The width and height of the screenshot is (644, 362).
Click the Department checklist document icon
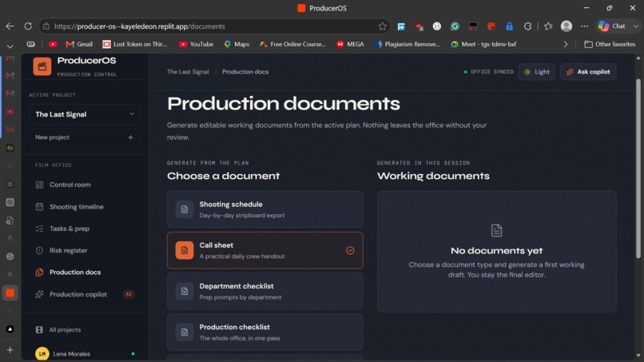click(185, 292)
